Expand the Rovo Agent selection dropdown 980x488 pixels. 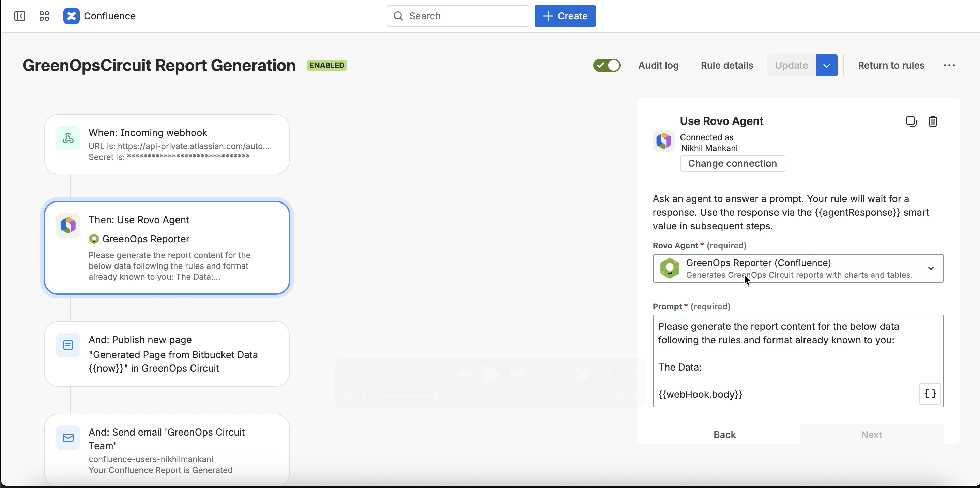(931, 268)
